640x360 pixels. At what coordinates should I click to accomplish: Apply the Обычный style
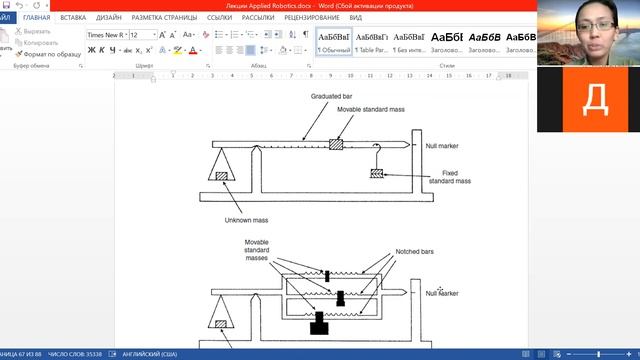(x=334, y=42)
